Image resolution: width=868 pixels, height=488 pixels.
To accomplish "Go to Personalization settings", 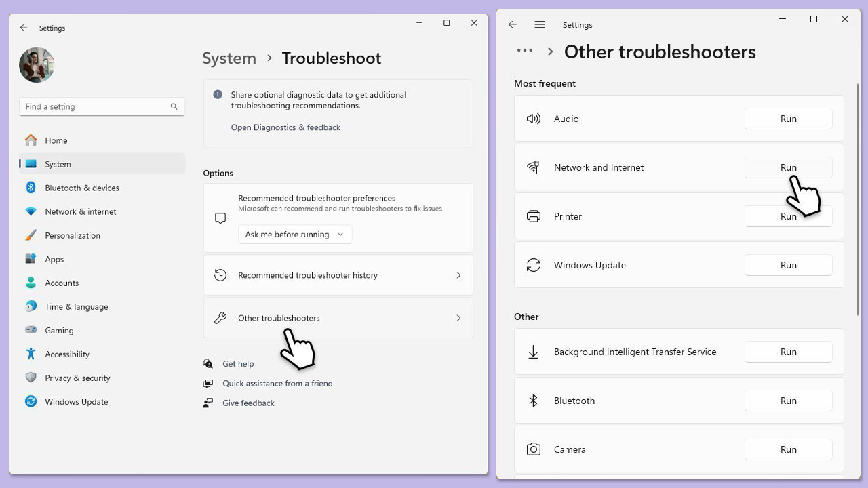I will 102,235.
